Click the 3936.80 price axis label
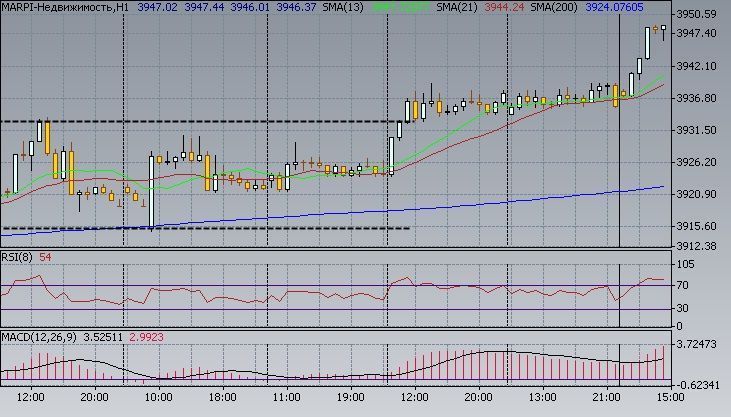This screenshot has width=731, height=417. click(x=697, y=98)
